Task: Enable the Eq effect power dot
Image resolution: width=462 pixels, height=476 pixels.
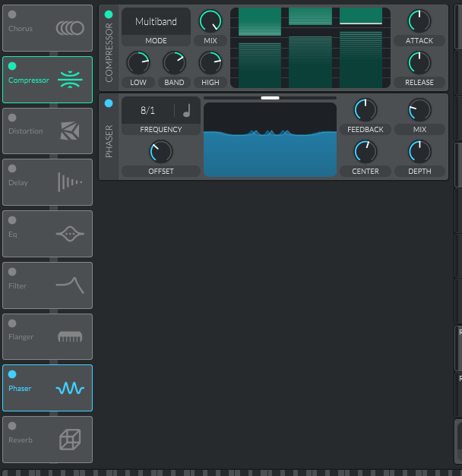Action: pyautogui.click(x=12, y=220)
